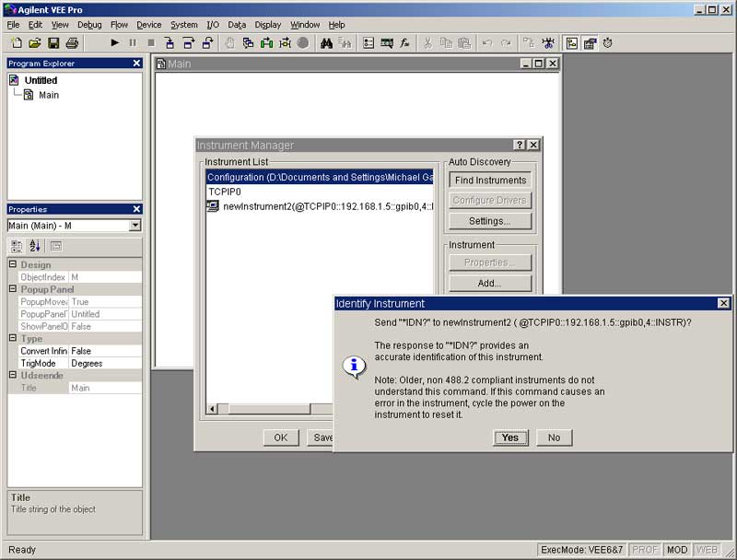Click the Run program play icon
Image resolution: width=737 pixels, height=560 pixels.
(115, 43)
